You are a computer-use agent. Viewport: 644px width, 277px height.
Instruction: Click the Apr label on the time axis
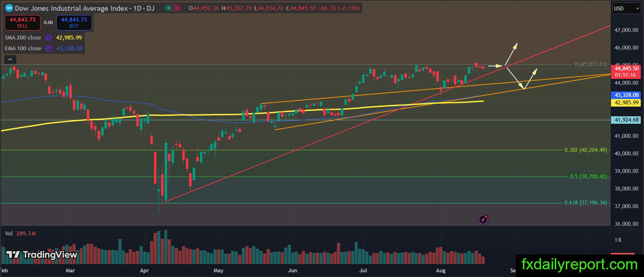(144, 271)
